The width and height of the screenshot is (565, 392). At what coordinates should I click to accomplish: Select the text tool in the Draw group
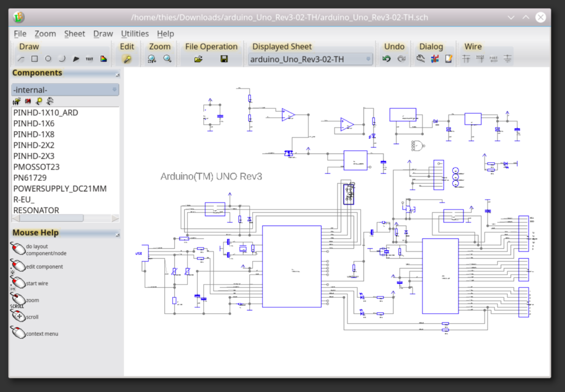pos(88,58)
